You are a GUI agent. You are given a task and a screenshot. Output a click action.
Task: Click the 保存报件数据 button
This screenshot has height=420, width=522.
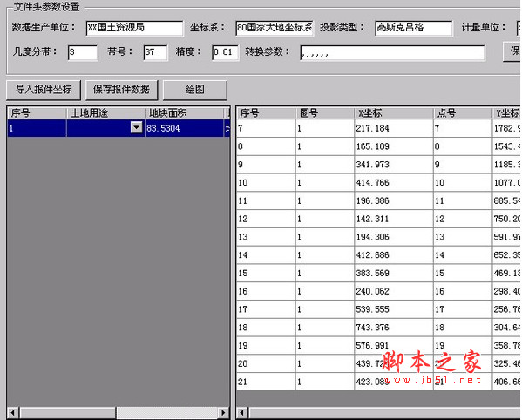(121, 90)
